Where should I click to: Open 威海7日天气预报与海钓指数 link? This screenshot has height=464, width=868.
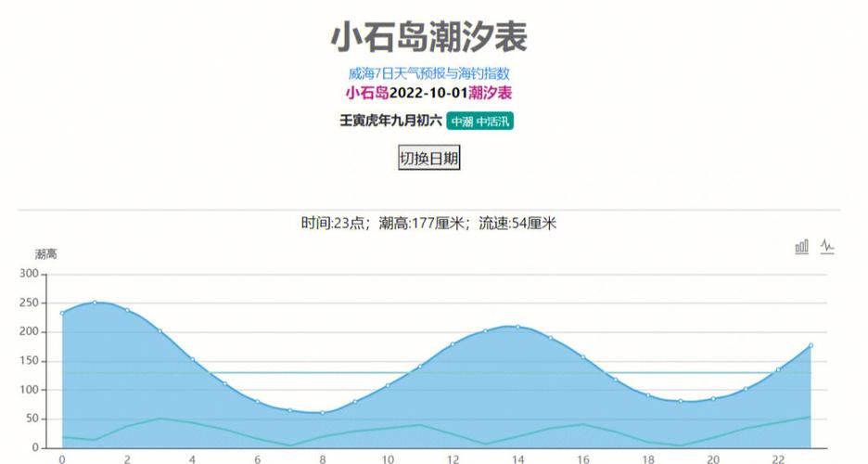pyautogui.click(x=429, y=73)
